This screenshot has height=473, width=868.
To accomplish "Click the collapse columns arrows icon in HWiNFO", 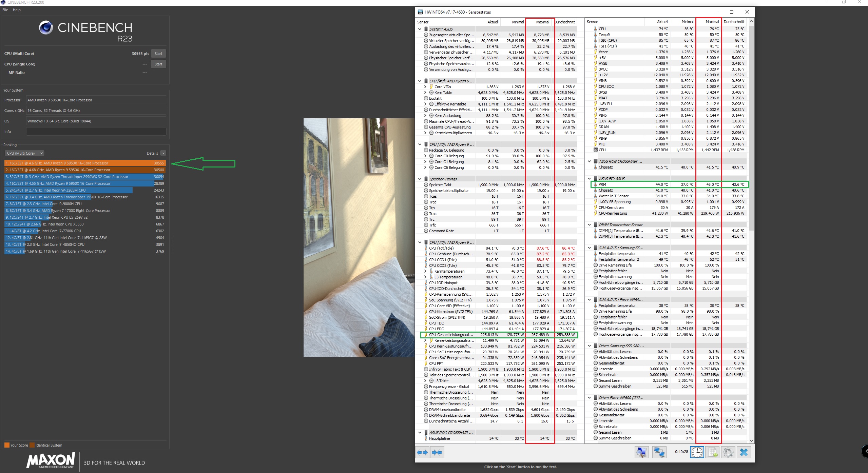I will point(437,452).
